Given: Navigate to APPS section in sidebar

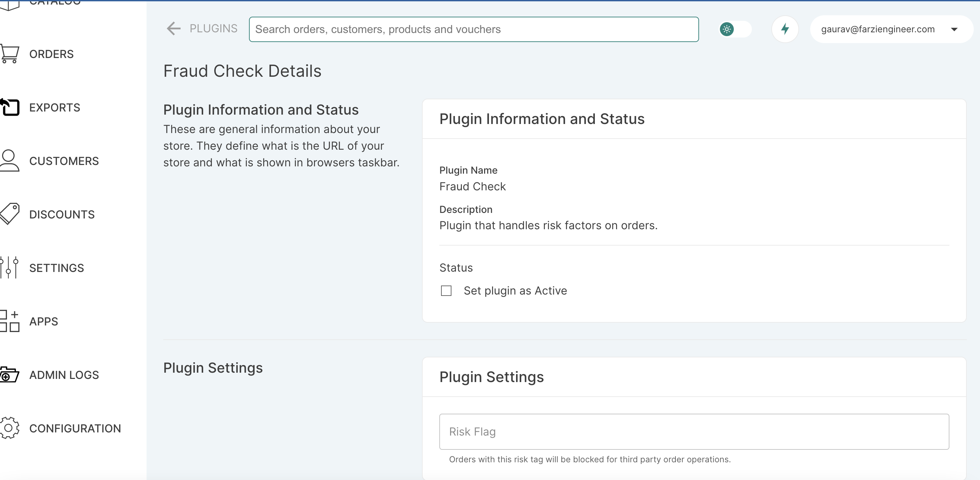Looking at the screenshot, I should click(x=44, y=321).
